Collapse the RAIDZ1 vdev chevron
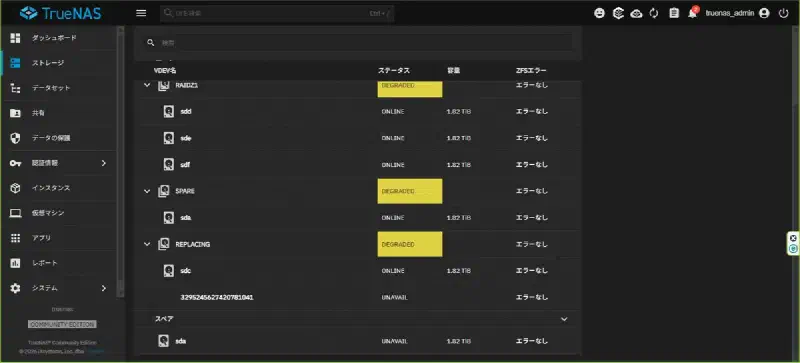The height and width of the screenshot is (363, 800). (x=147, y=85)
